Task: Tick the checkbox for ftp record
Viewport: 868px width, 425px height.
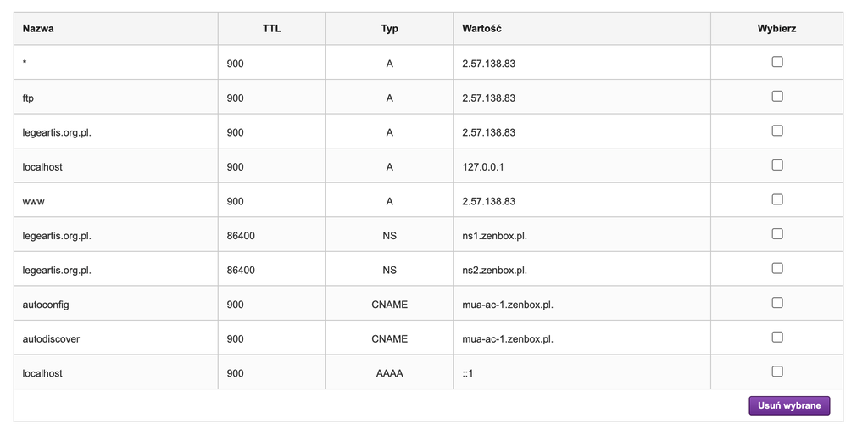Action: pos(776,97)
